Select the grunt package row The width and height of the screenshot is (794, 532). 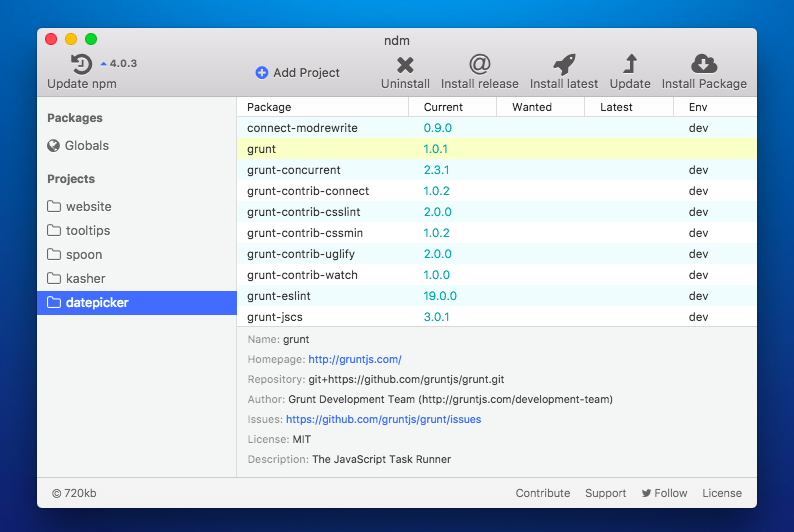(x=497, y=149)
